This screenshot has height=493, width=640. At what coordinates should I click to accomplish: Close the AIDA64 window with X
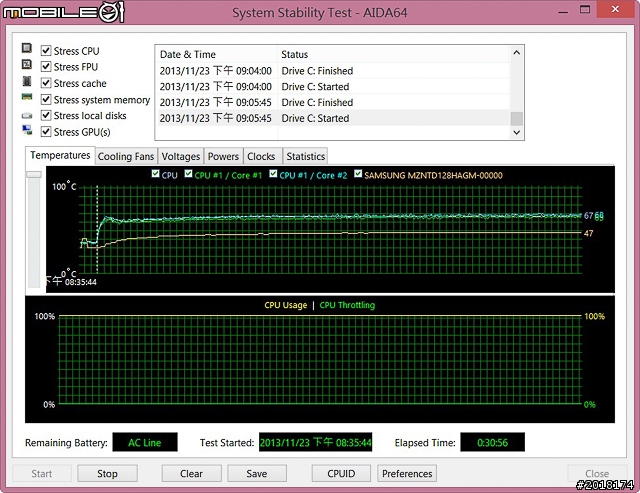(x=616, y=9)
